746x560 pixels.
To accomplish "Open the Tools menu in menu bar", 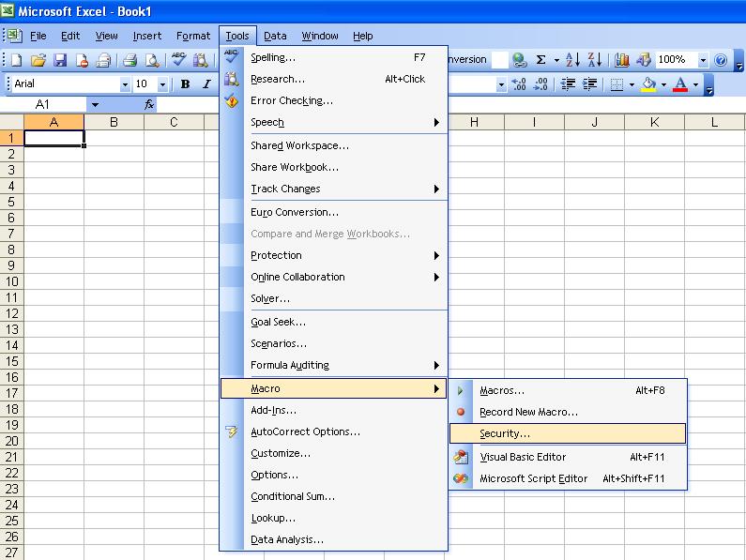I will pos(237,36).
